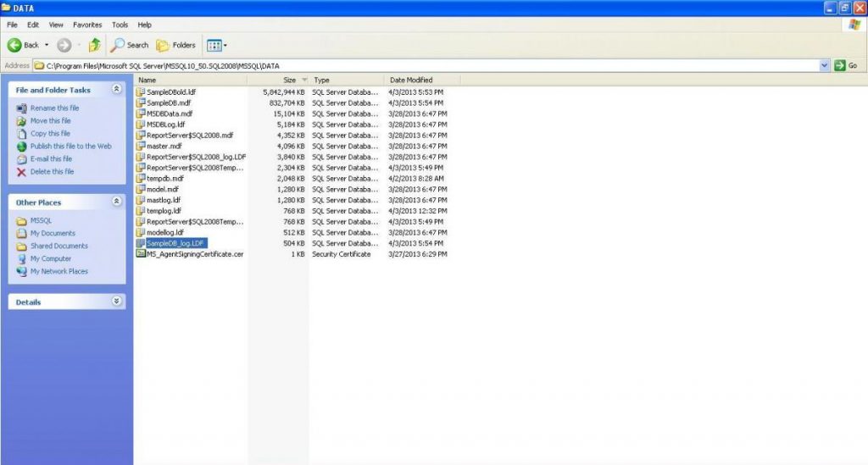The image size is (868, 465).
Task: Select MS_AgentSigningCertificate.cer certificate icon
Action: point(141,254)
